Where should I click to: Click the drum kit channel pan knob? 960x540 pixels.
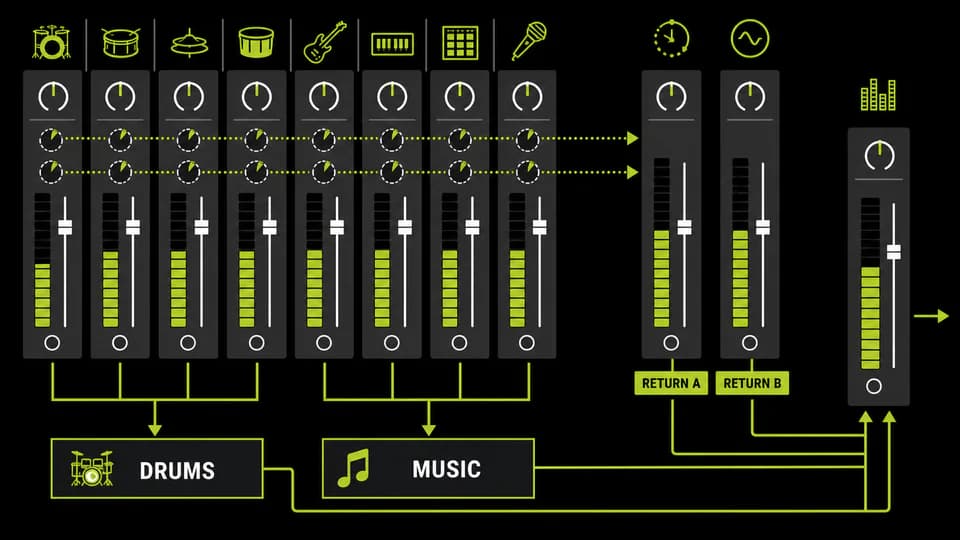(53, 96)
